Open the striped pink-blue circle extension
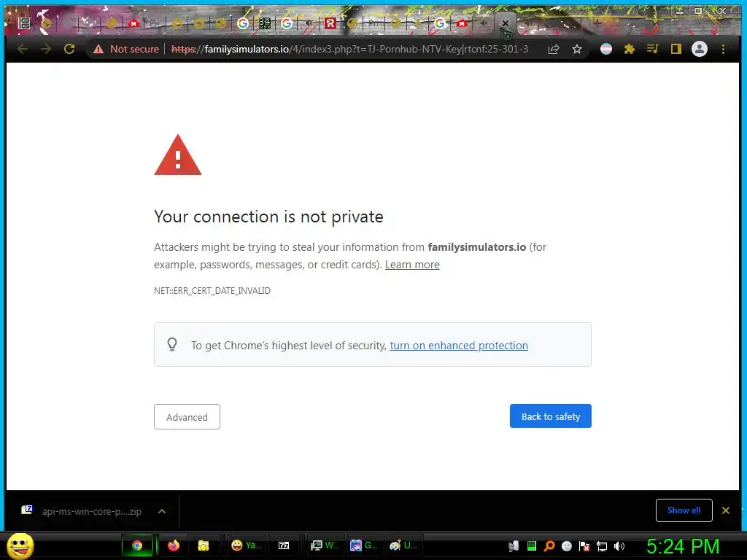 click(606, 49)
